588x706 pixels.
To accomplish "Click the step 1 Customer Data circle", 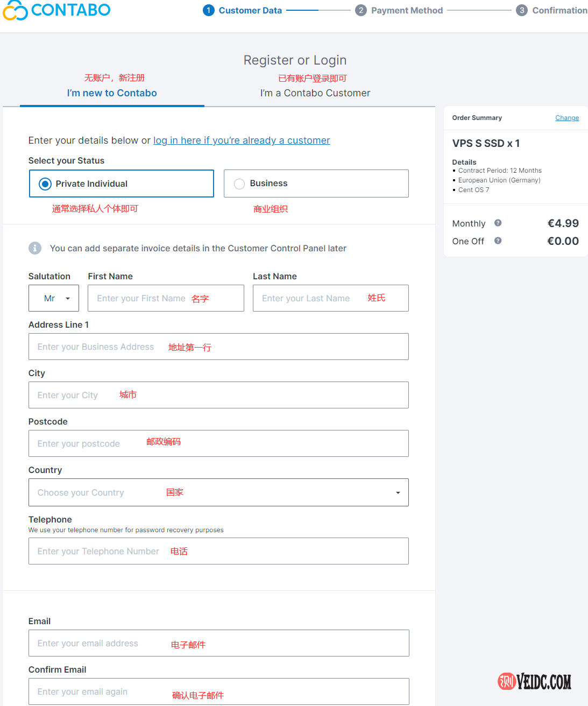I will (209, 10).
